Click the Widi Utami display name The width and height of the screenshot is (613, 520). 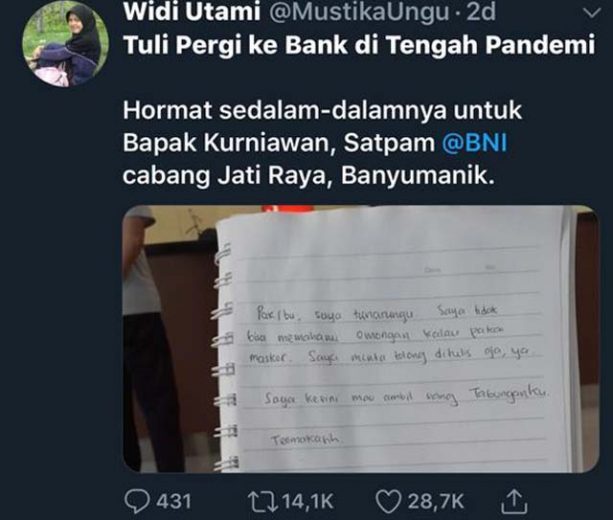coord(192,12)
